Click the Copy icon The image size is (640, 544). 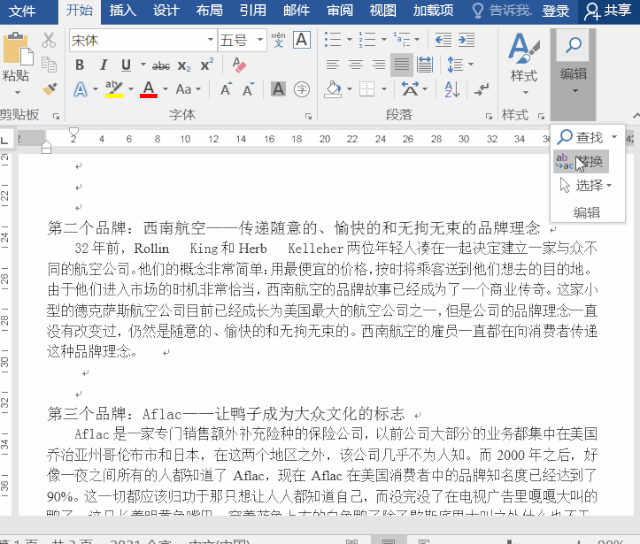click(x=49, y=64)
